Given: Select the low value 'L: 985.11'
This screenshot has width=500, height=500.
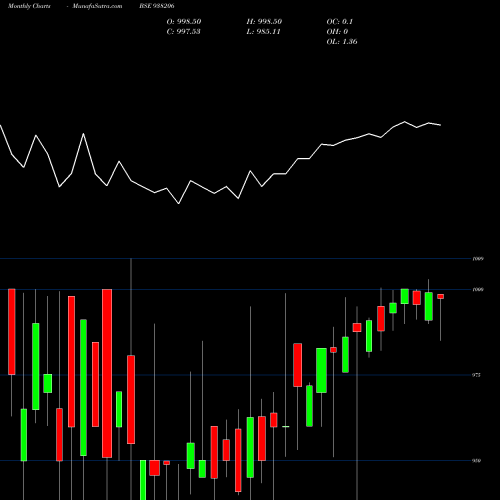Looking at the screenshot, I should [263, 32].
